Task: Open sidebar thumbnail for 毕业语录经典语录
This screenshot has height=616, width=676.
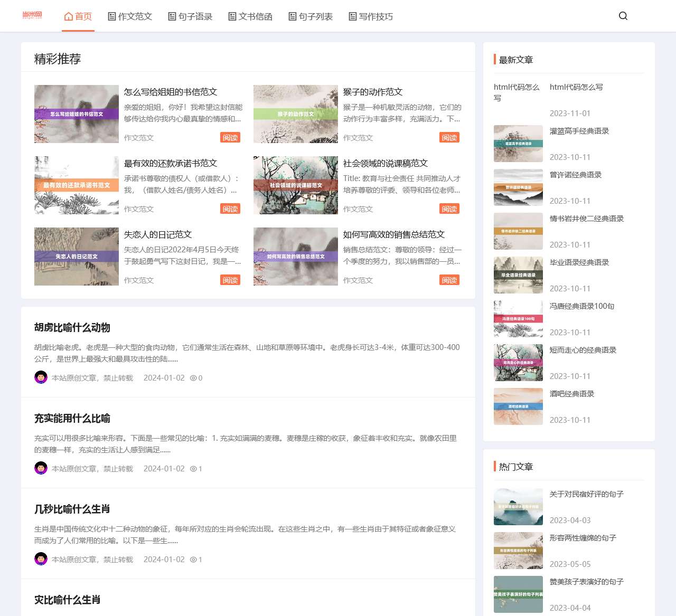Action: [x=518, y=275]
